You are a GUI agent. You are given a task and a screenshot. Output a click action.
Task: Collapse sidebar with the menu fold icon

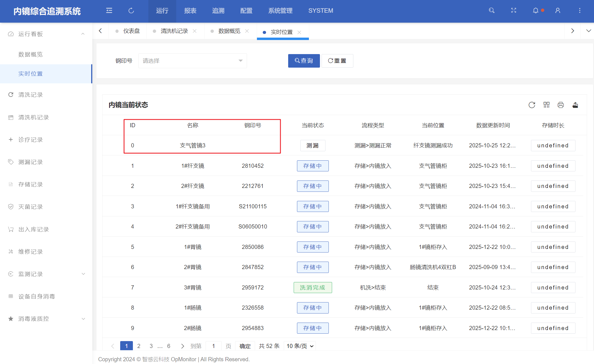coord(109,10)
